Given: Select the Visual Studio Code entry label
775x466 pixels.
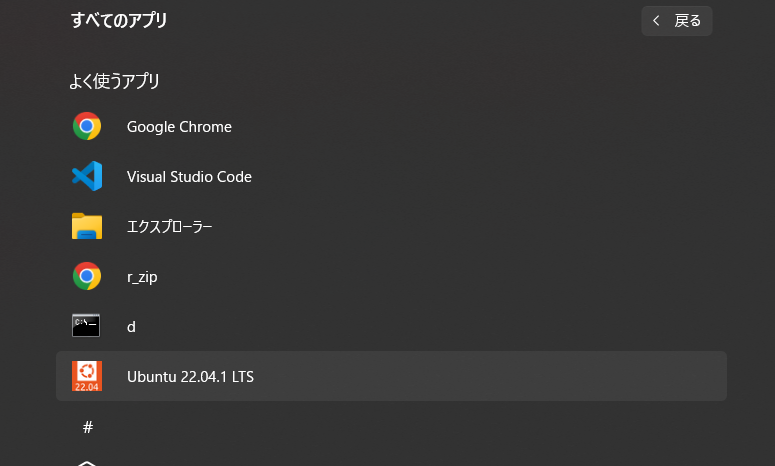Looking at the screenshot, I should click(x=189, y=177).
